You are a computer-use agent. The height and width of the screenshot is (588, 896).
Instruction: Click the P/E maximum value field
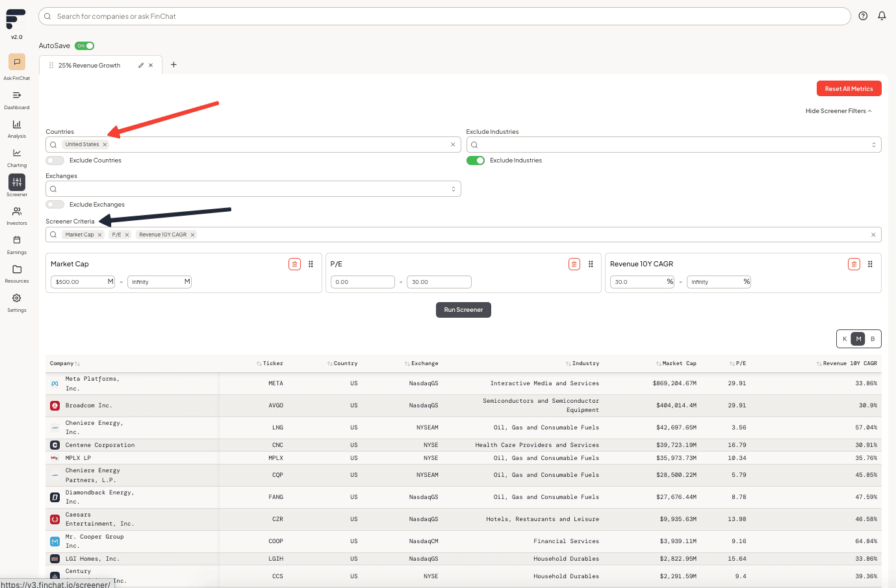point(439,282)
